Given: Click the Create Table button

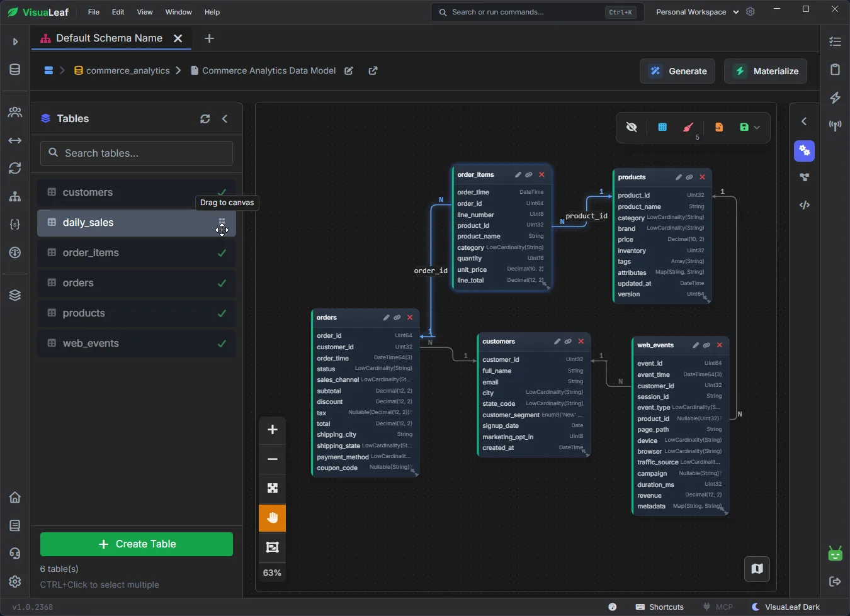Looking at the screenshot, I should point(137,544).
